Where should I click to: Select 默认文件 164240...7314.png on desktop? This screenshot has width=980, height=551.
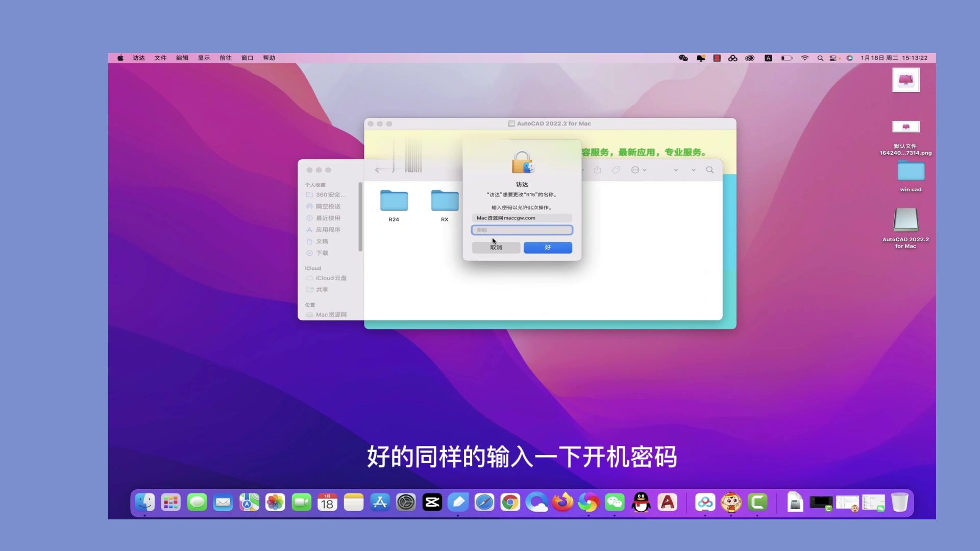click(905, 138)
